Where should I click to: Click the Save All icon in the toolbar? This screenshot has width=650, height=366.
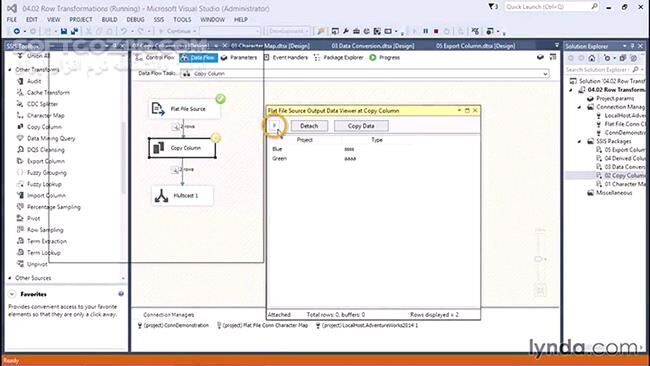click(75, 31)
